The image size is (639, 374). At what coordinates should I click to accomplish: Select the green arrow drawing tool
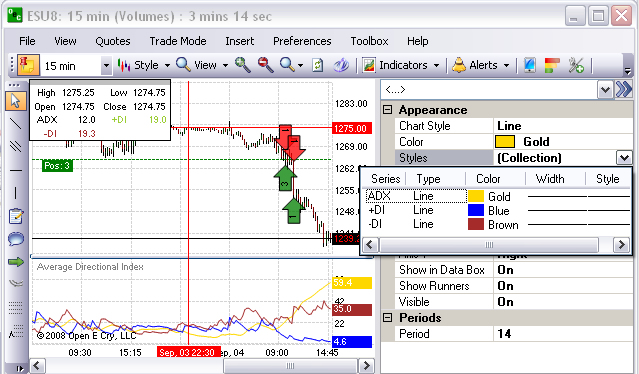15,262
